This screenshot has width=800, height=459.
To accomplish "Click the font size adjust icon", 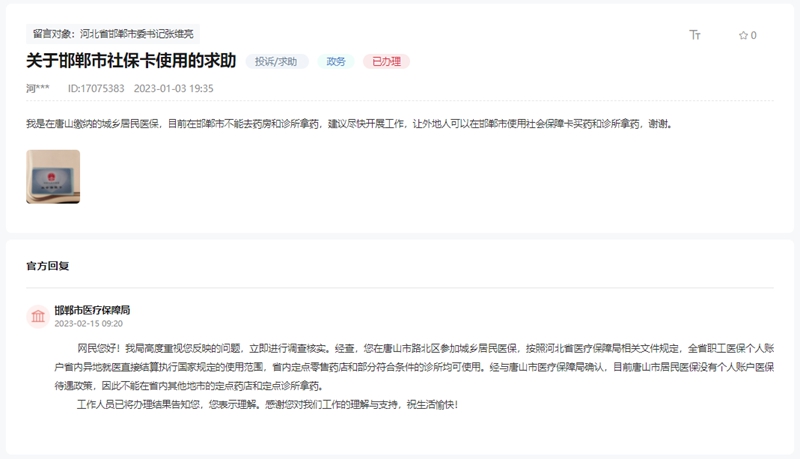I will click(695, 35).
